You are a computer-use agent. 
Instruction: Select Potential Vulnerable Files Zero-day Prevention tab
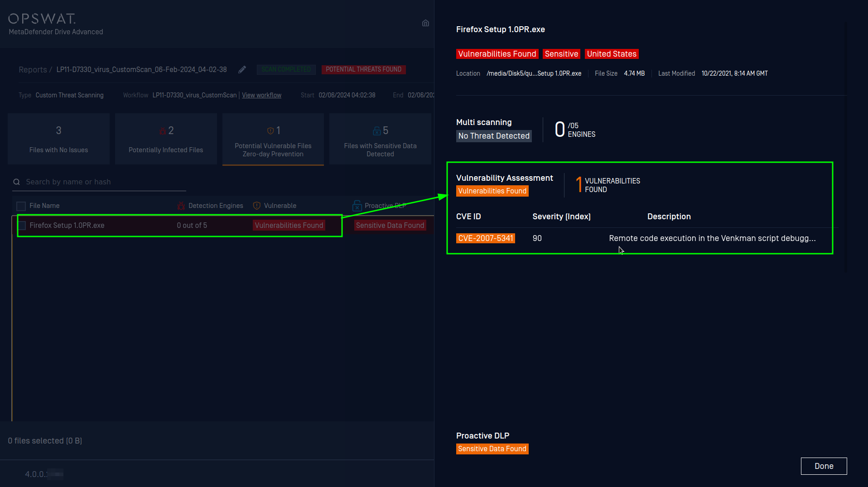pyautogui.click(x=273, y=139)
